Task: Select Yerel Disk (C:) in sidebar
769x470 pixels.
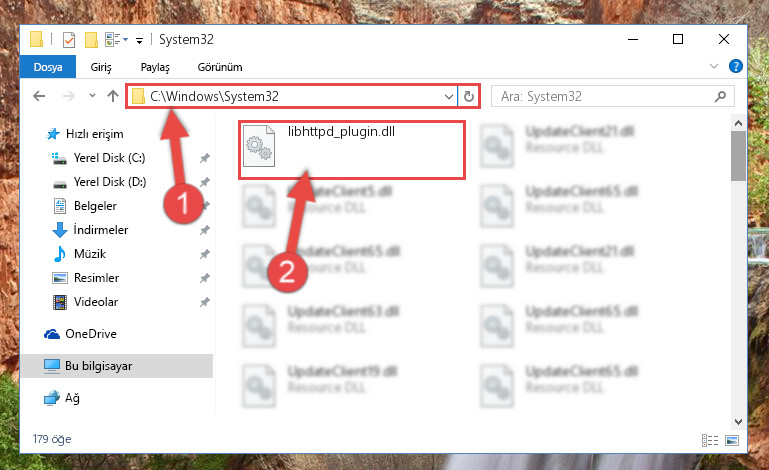Action: click(109, 157)
